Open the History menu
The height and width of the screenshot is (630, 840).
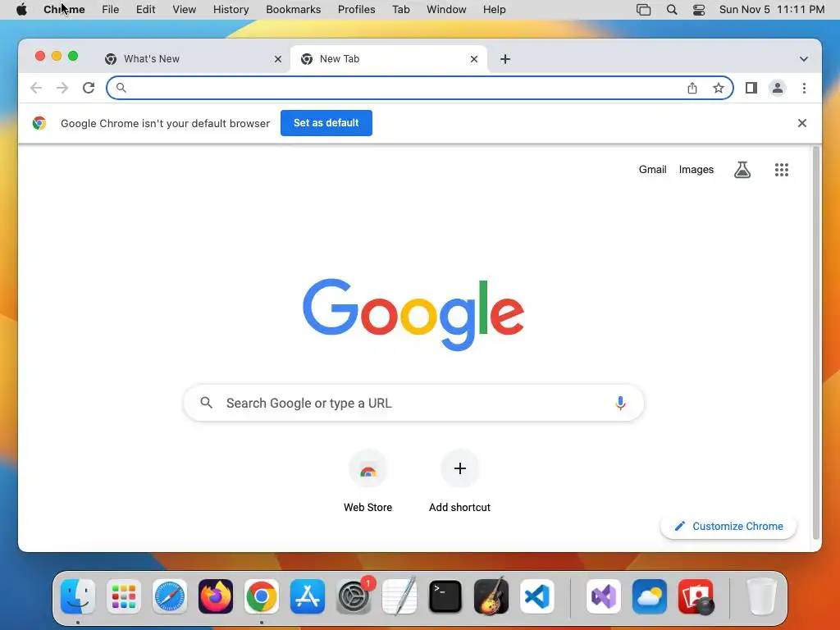(x=231, y=10)
